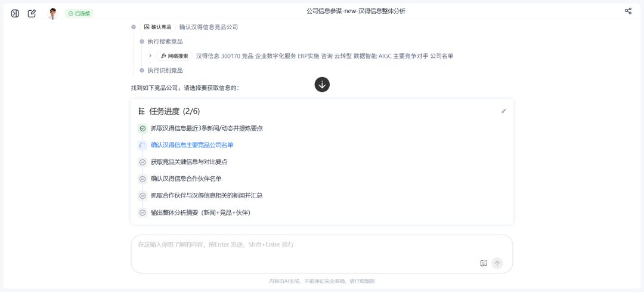This screenshot has height=292, width=644.
Task: Click the text 确认汉得信息竞品公司
Action: 209,27
